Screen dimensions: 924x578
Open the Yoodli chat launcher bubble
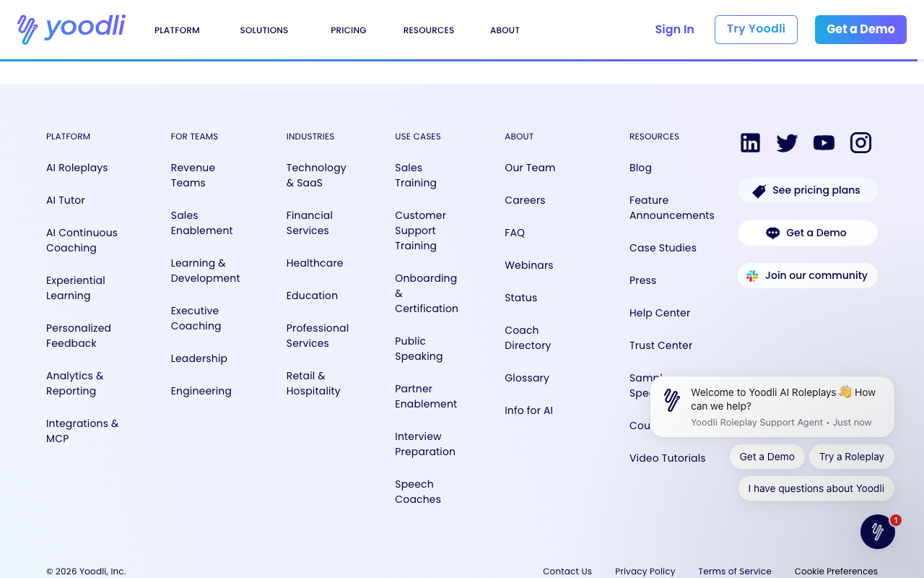[x=878, y=532]
